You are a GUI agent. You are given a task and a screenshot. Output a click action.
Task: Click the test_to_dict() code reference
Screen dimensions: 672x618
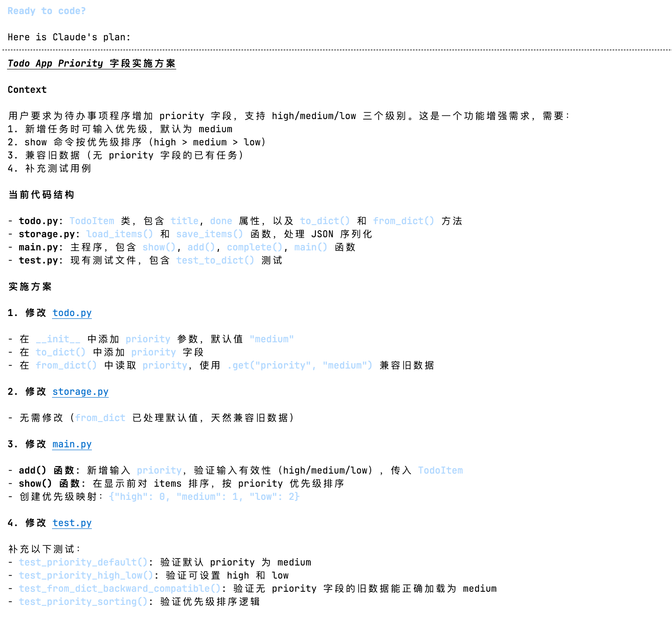coord(215,260)
